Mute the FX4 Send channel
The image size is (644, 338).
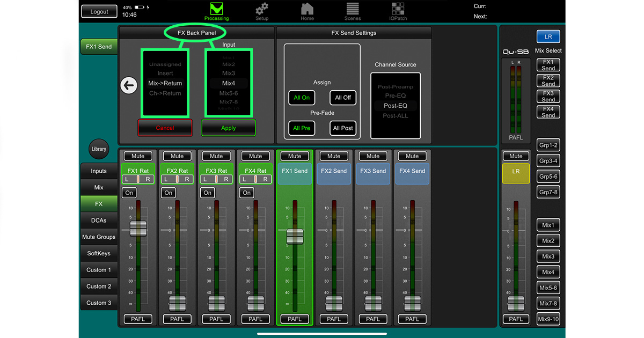point(412,156)
